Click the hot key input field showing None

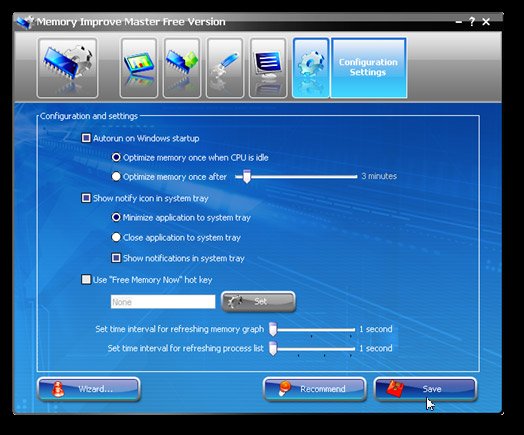163,302
